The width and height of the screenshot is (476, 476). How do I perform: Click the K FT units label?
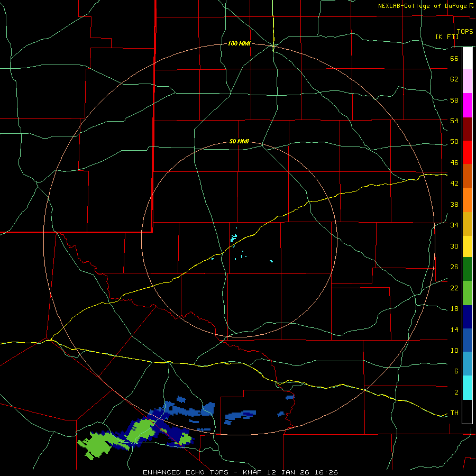coord(447,36)
